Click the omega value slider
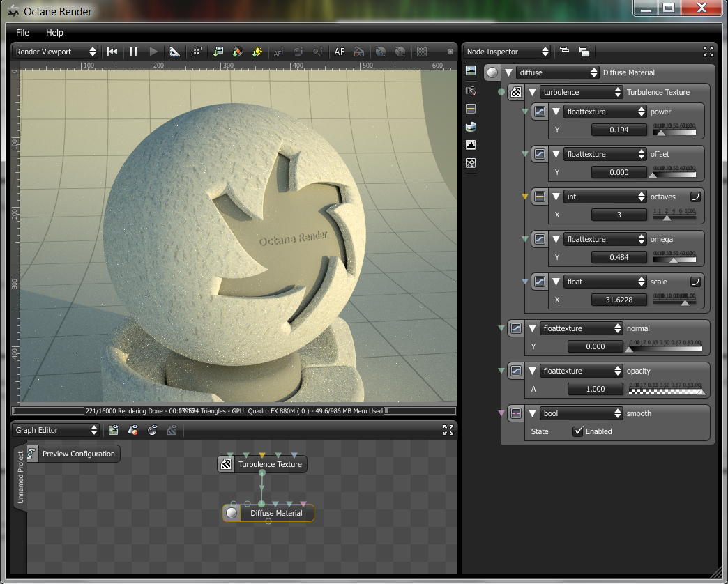Screen dimensions: 728x584 674,257
